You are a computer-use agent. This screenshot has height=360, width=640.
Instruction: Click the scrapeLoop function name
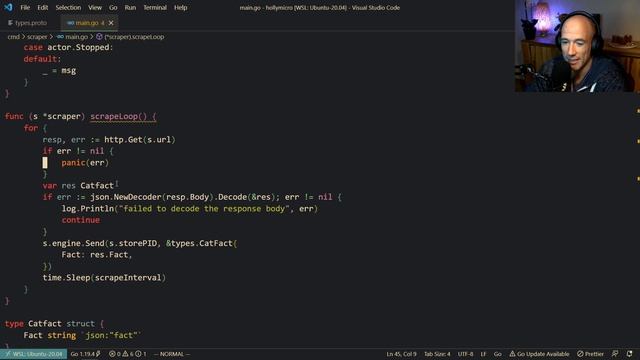coord(114,116)
